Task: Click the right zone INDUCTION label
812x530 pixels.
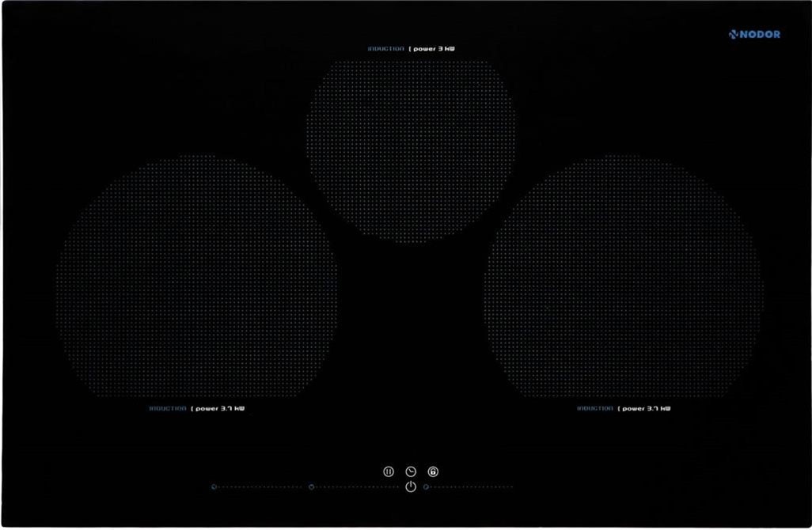Action: tap(594, 409)
